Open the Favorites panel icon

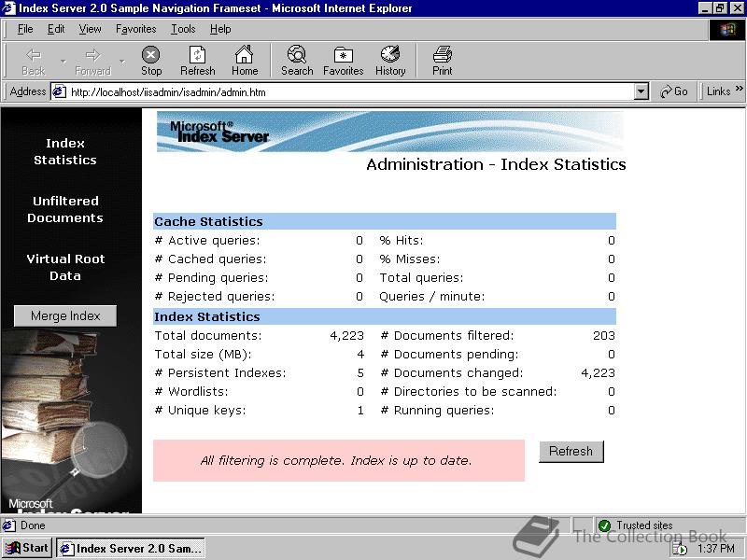343,59
